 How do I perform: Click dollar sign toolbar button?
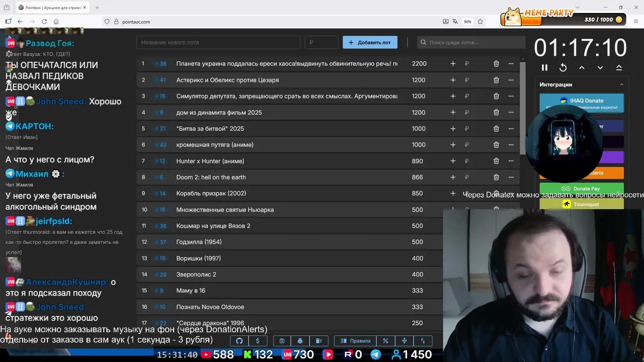pos(258,341)
